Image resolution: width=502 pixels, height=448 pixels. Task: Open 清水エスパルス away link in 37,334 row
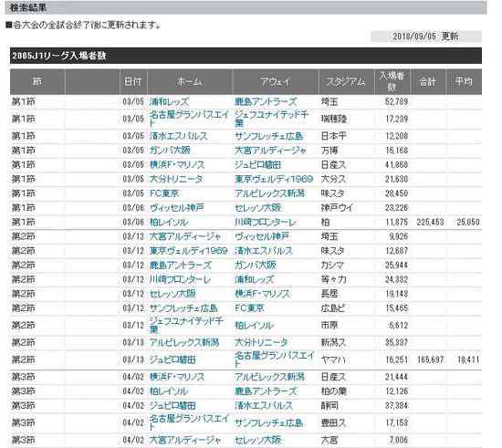click(264, 405)
